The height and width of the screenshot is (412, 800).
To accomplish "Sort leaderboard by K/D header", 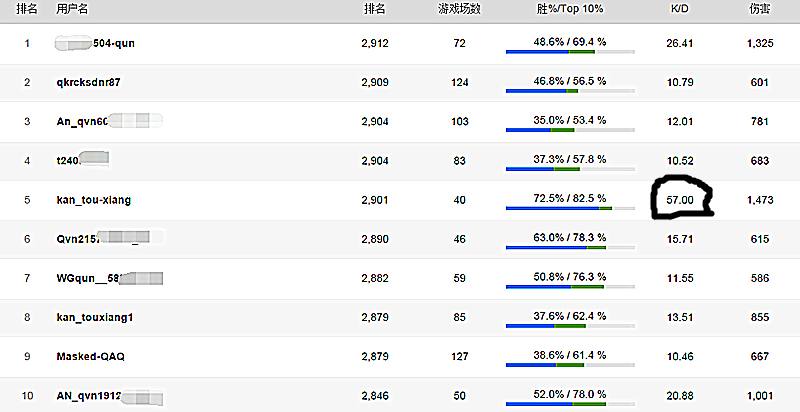I will (680, 9).
